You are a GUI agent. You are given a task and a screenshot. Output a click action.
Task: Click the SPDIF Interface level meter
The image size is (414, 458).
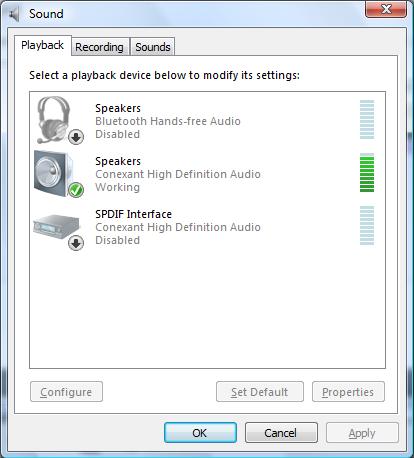coord(367,226)
